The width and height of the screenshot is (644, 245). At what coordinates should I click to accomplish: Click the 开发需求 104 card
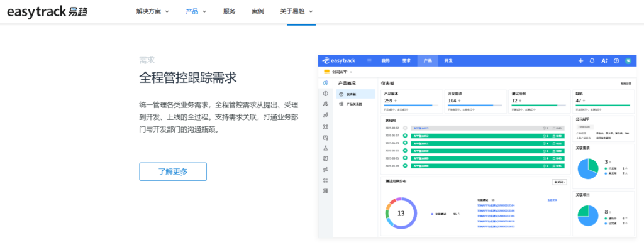pyautogui.click(x=475, y=101)
